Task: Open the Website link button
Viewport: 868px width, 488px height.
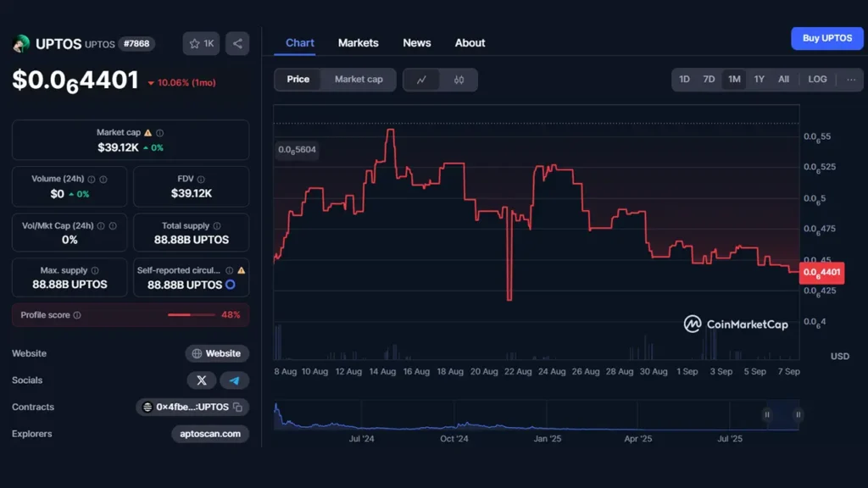Action: pyautogui.click(x=217, y=353)
